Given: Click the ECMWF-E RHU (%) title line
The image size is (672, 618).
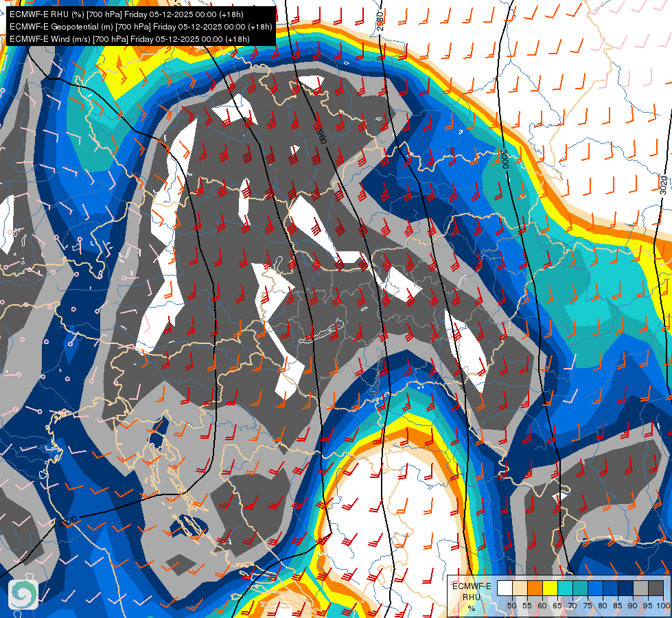Looking at the screenshot, I should click(126, 14).
